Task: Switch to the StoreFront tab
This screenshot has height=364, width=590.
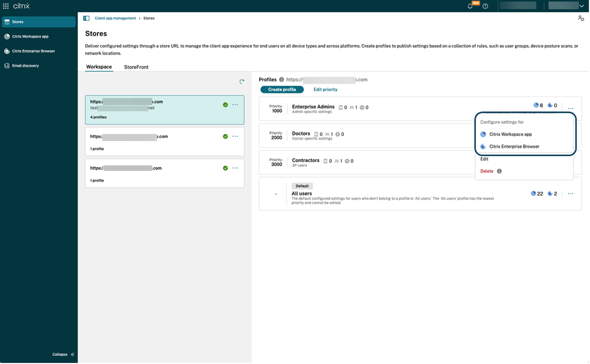Action: (x=136, y=66)
